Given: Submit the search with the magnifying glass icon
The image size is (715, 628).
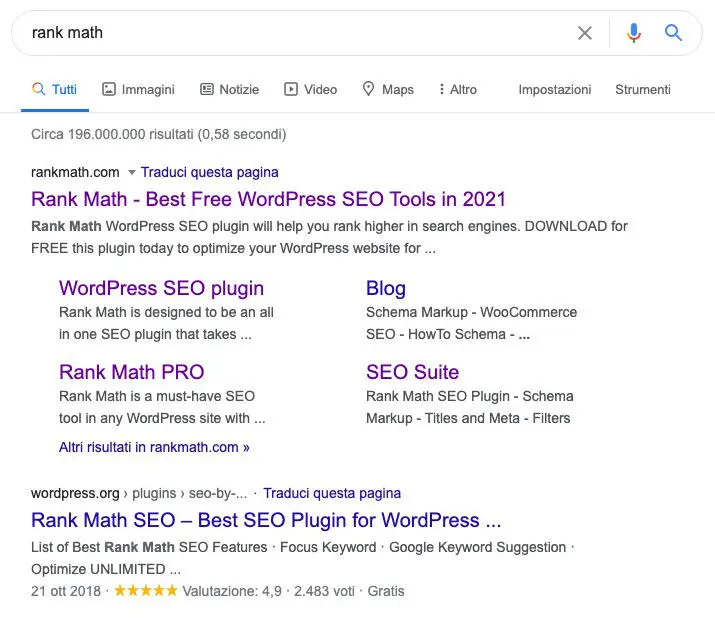Looking at the screenshot, I should point(673,33).
